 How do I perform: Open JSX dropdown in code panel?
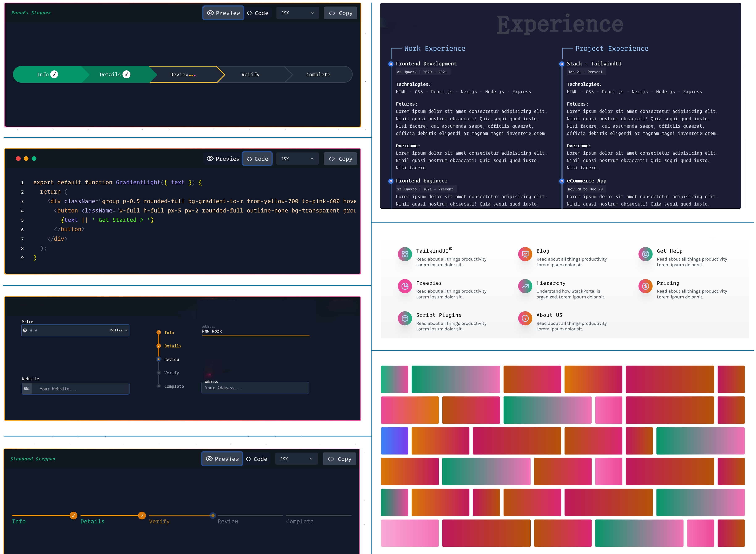click(298, 159)
